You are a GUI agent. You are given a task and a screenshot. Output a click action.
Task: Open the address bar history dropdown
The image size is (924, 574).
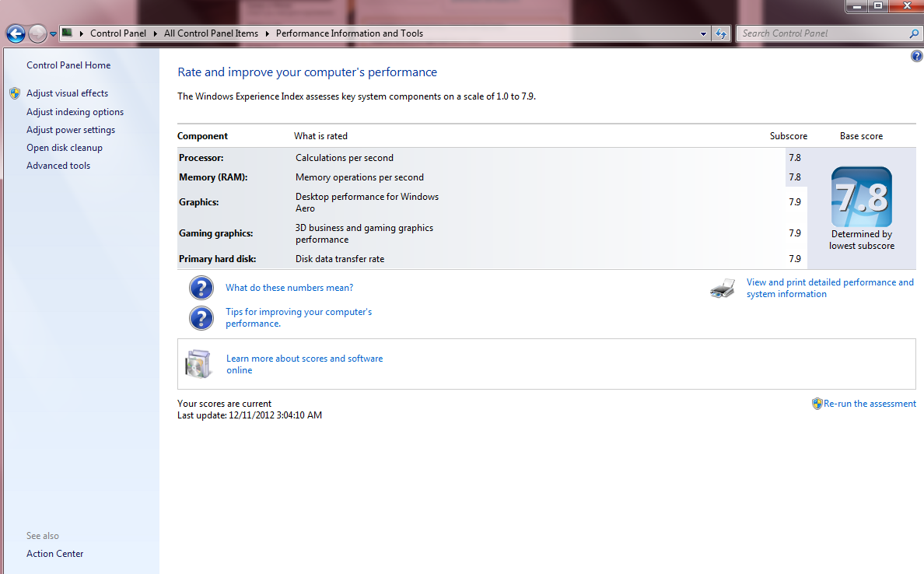[x=703, y=33]
